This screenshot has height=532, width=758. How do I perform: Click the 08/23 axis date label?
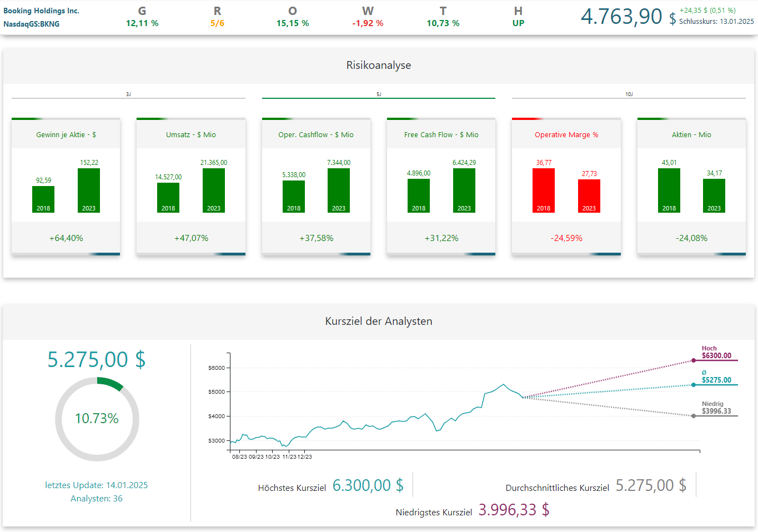[239, 456]
